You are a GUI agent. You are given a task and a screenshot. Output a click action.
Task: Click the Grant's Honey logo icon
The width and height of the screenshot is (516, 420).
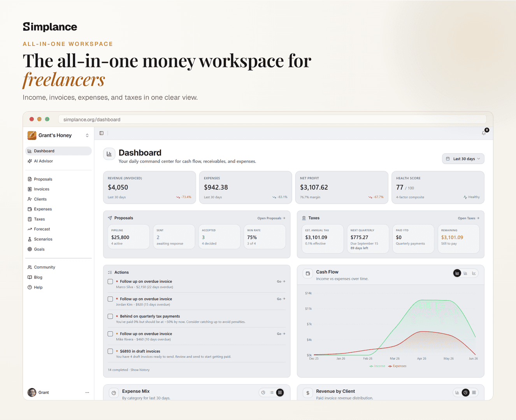coord(32,135)
